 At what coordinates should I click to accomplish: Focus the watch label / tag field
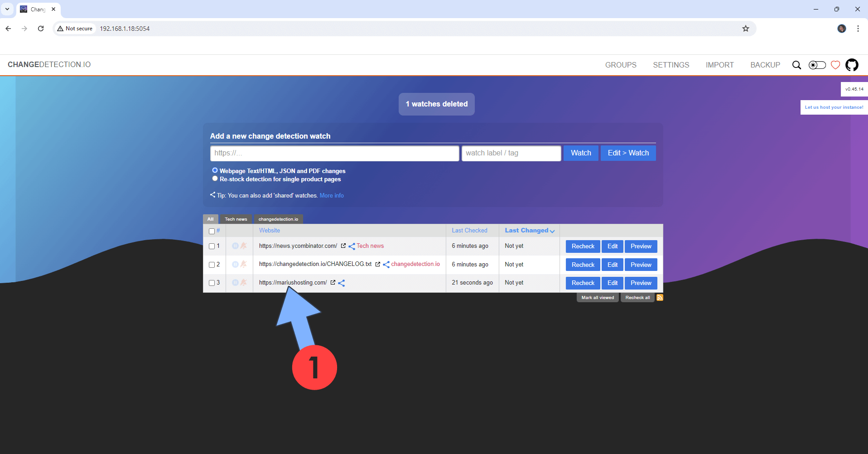click(511, 153)
